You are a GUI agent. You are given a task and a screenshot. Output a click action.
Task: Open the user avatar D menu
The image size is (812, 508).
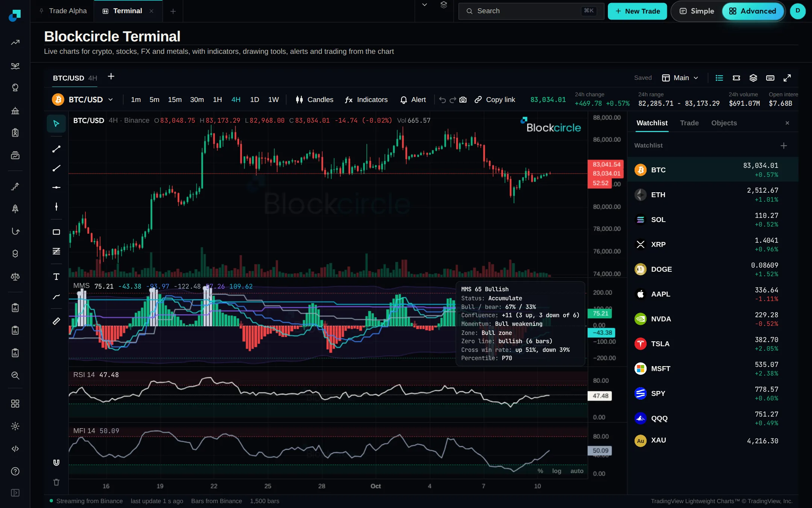pos(798,11)
